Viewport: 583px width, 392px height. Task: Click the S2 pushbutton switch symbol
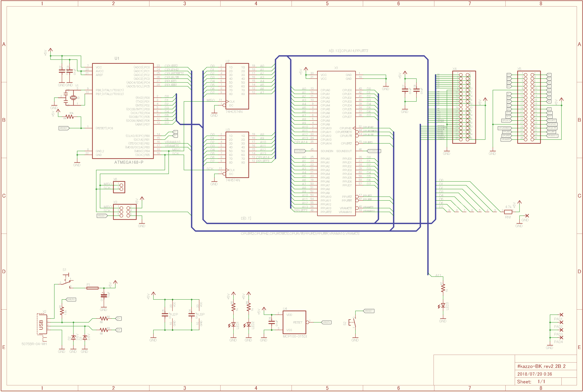click(x=353, y=323)
